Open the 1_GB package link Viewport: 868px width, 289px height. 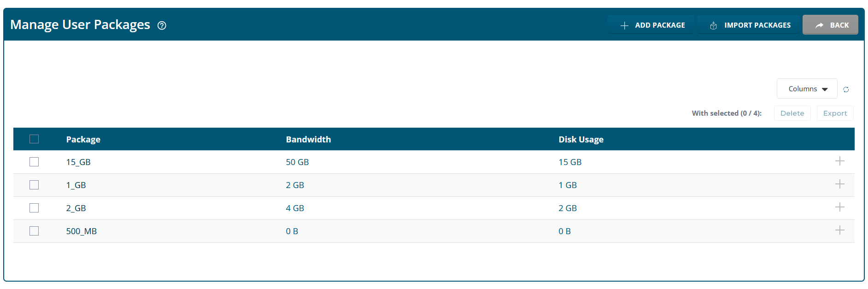76,185
